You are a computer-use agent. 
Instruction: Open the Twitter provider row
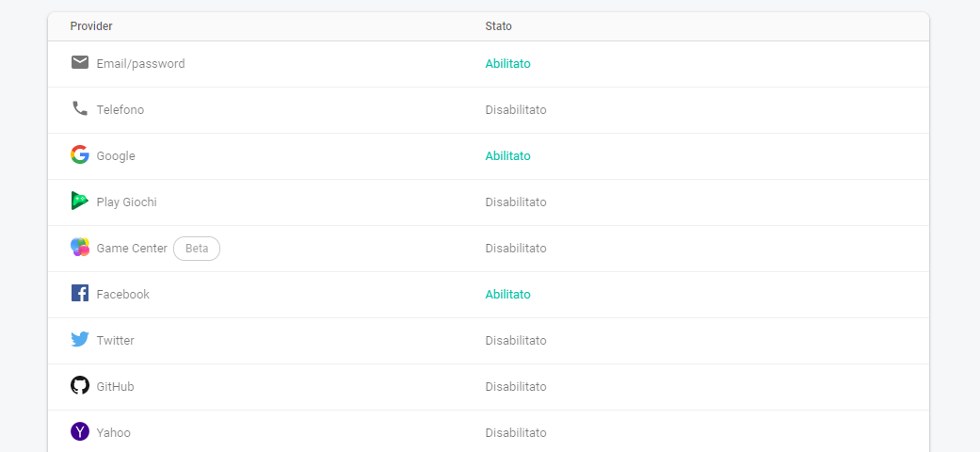(x=489, y=341)
